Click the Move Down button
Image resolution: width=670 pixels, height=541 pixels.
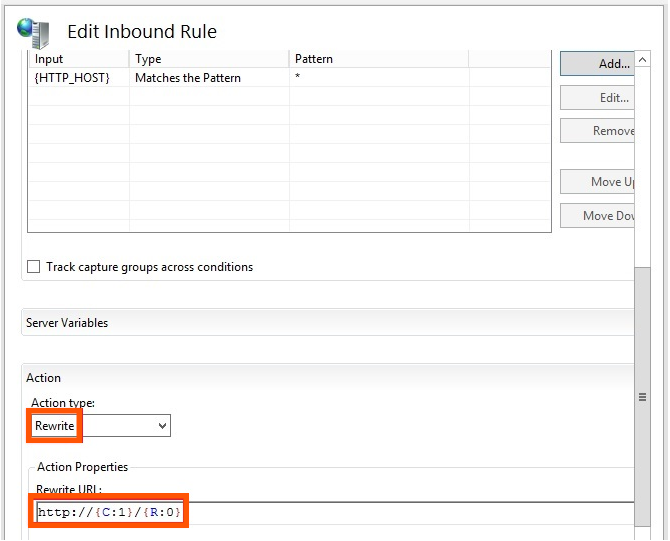597,215
